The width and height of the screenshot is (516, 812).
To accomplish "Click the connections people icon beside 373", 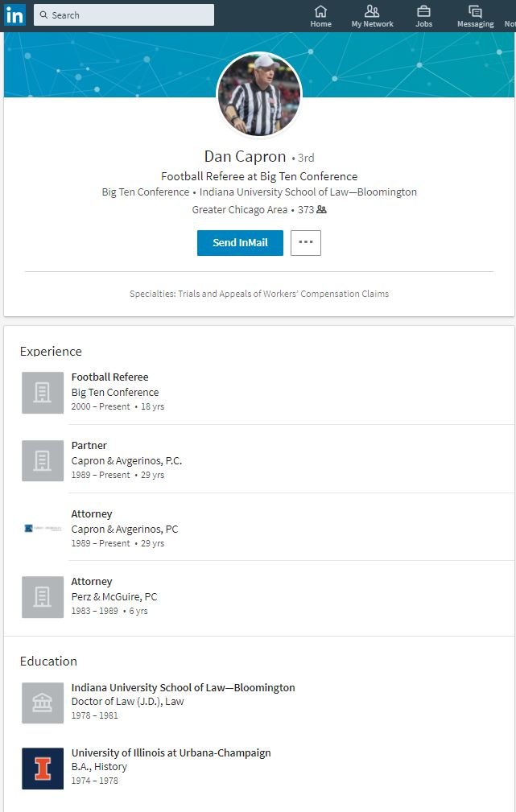I will 321,210.
